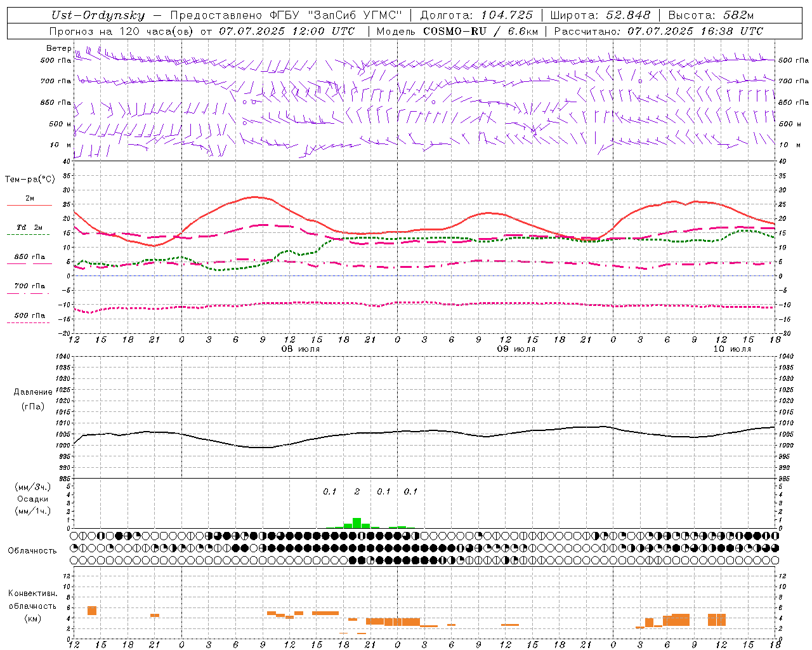Click the Давление pressure panel title

pos(33,392)
